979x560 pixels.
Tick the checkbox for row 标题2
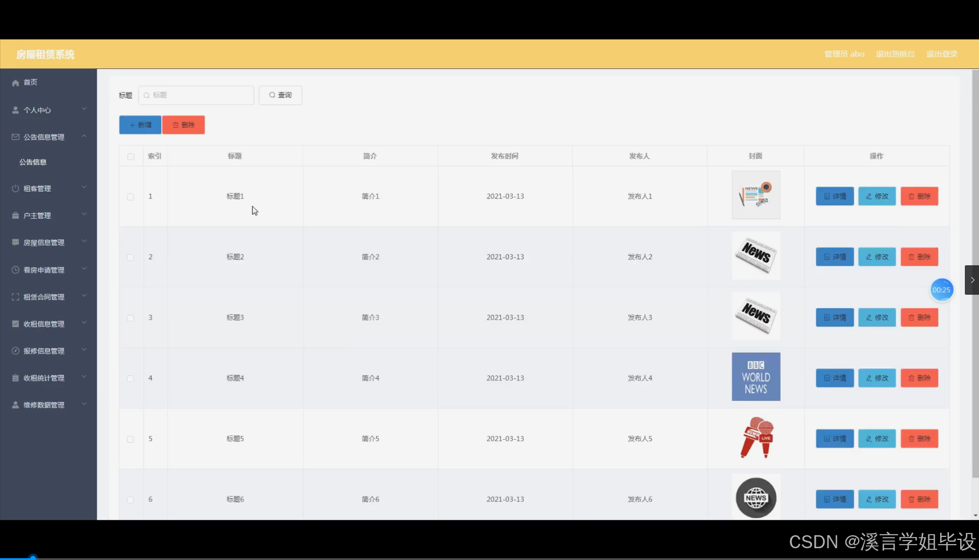coord(130,258)
